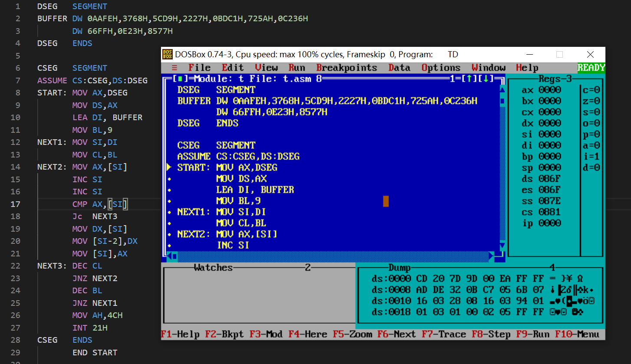Image resolution: width=631 pixels, height=364 pixels.
Task: Toggle breakpoint dot beside NEXT2 line in debugger
Action: point(169,234)
